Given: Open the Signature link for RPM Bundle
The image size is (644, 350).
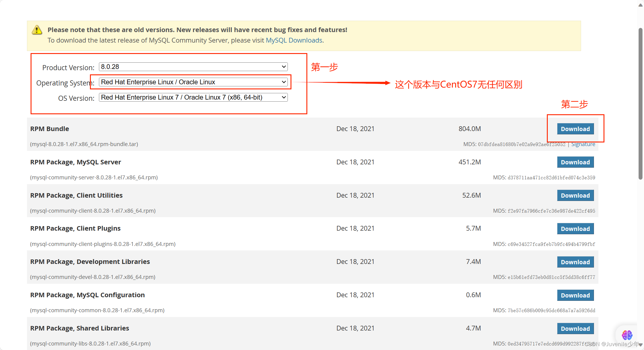Looking at the screenshot, I should pyautogui.click(x=583, y=144).
